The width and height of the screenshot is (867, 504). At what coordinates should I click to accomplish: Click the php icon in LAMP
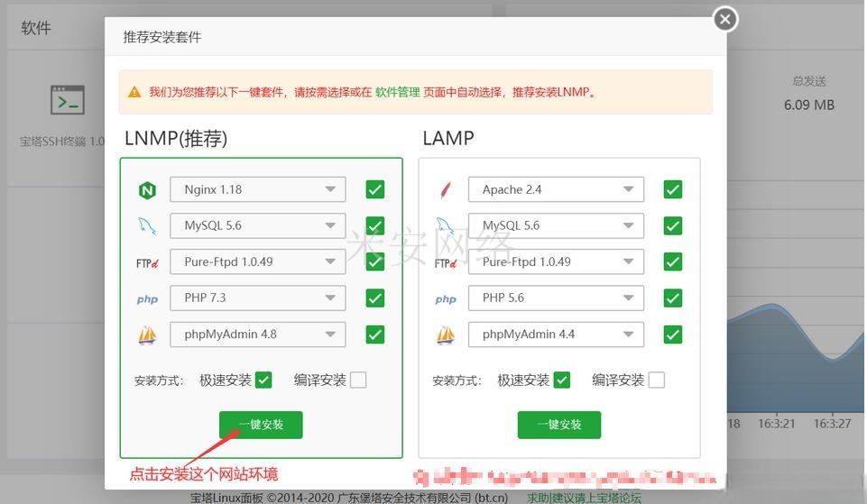click(446, 299)
